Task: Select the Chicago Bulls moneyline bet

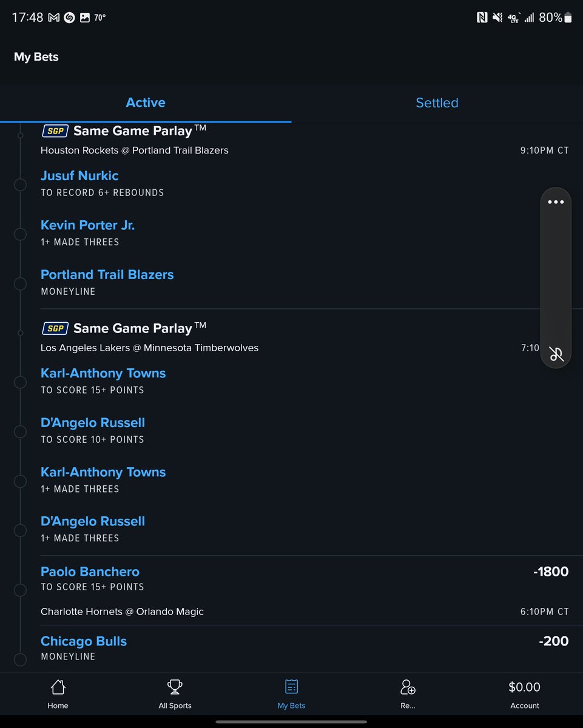Action: [84, 641]
